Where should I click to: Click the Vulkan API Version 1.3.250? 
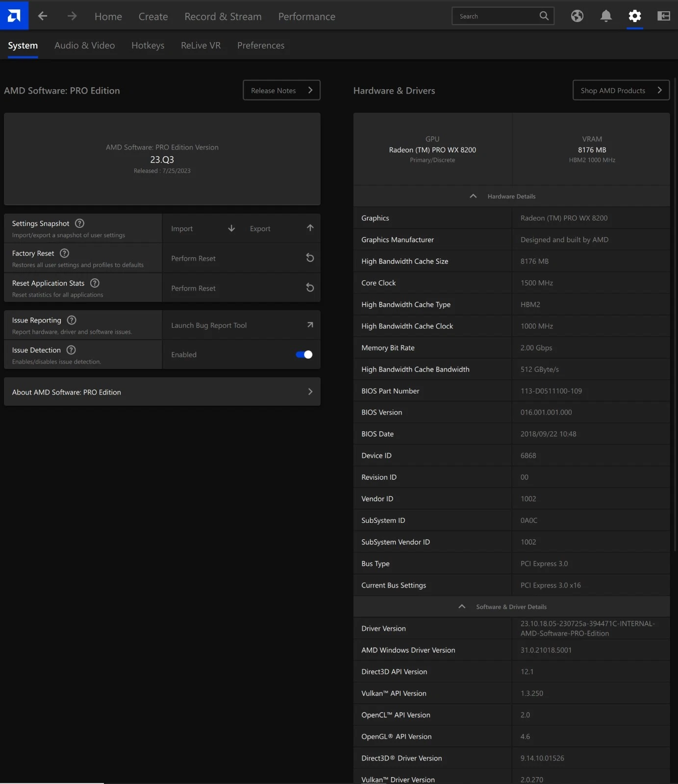click(532, 693)
